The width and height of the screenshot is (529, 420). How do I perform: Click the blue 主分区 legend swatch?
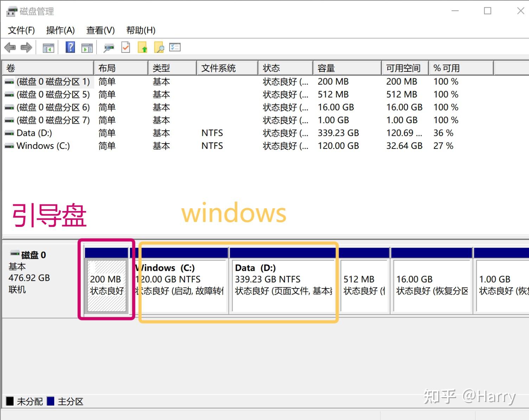[50, 401]
